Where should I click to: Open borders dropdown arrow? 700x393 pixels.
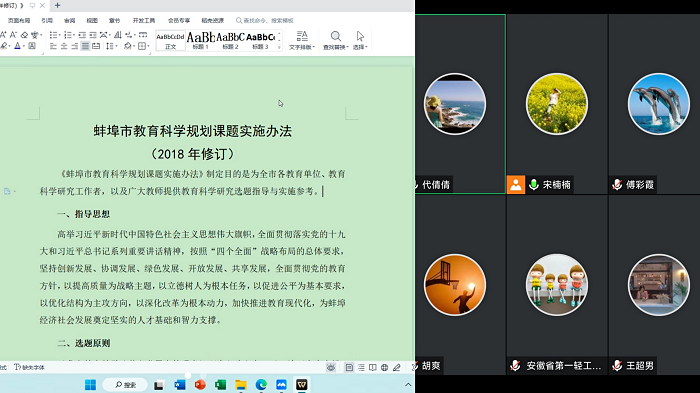tap(148, 46)
